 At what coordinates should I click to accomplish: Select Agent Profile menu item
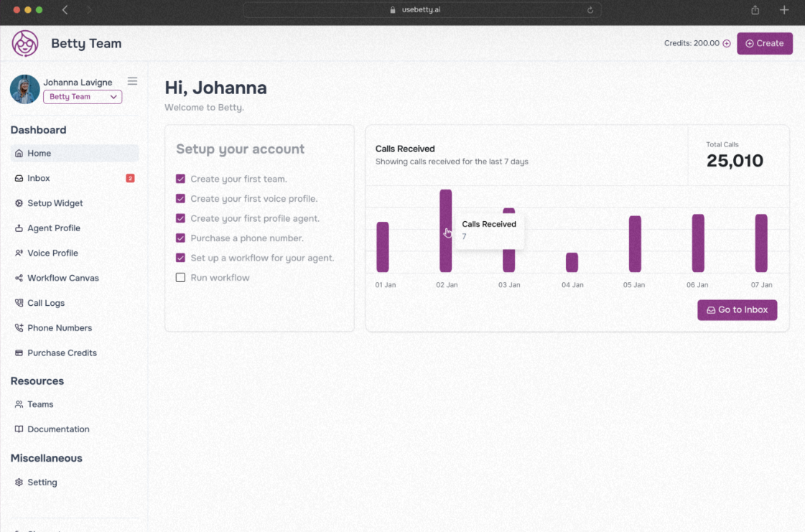point(75,228)
